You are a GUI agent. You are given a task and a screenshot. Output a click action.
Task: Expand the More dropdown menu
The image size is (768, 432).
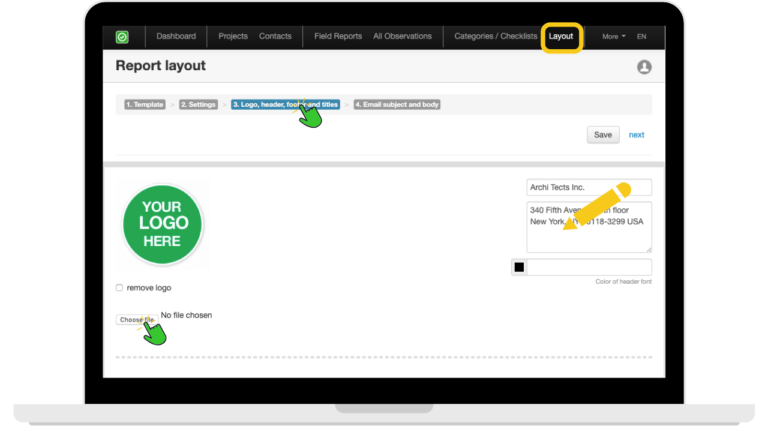pos(613,36)
